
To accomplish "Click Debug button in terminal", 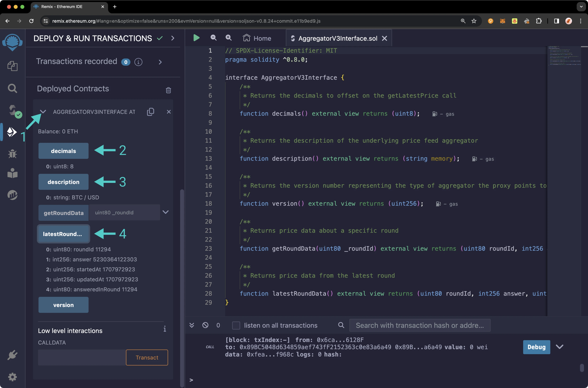I will (x=537, y=347).
